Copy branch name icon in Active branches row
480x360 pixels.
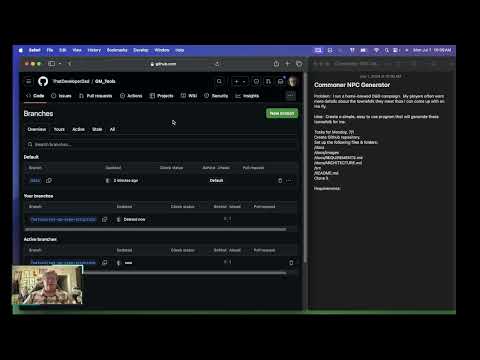105,263
